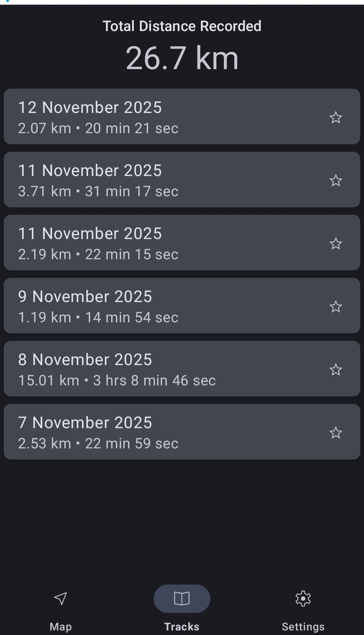Open Settings via the gear icon
The height and width of the screenshot is (635, 364).
point(303,599)
